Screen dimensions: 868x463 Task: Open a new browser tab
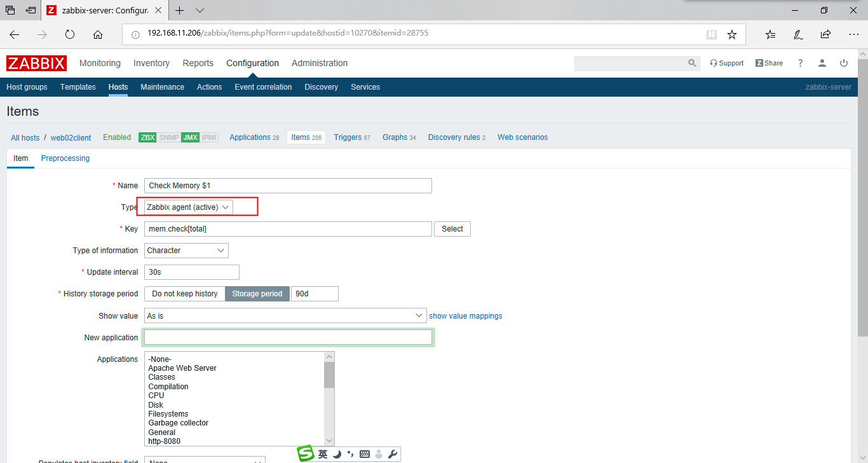click(180, 10)
